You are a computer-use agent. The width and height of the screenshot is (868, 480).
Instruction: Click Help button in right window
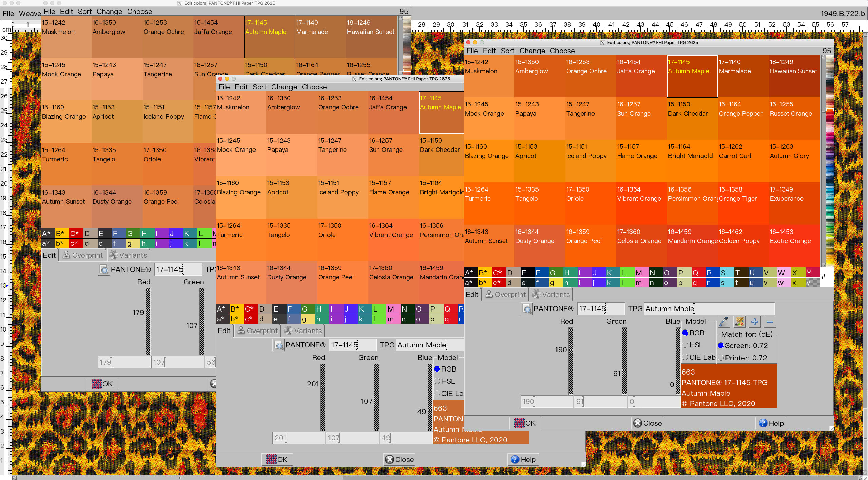(x=771, y=423)
